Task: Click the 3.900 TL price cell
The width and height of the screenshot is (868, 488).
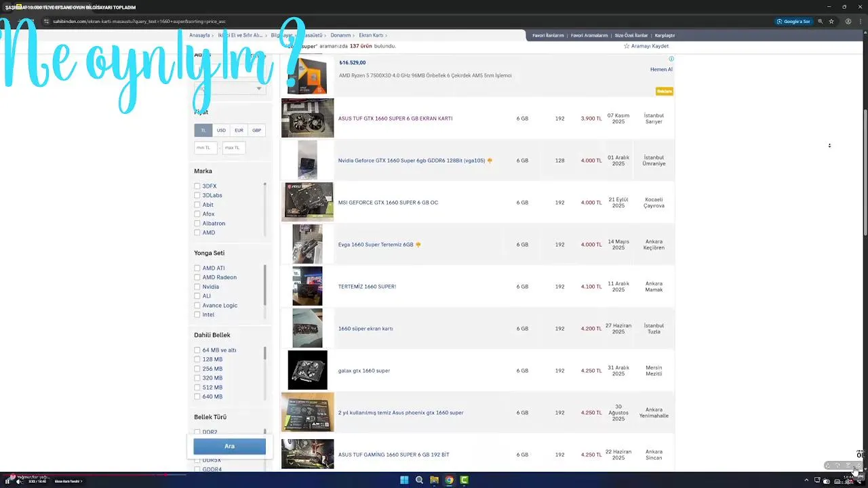Action: pos(591,119)
